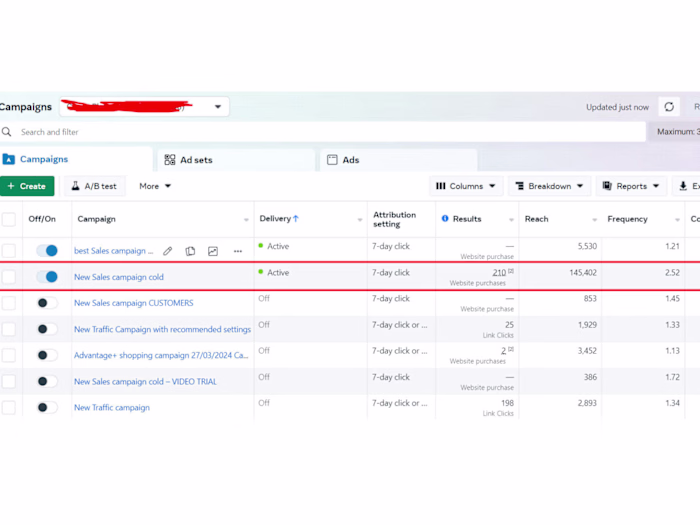700x525 pixels.
Task: Switch to the Ad sets tab
Action: coord(236,159)
